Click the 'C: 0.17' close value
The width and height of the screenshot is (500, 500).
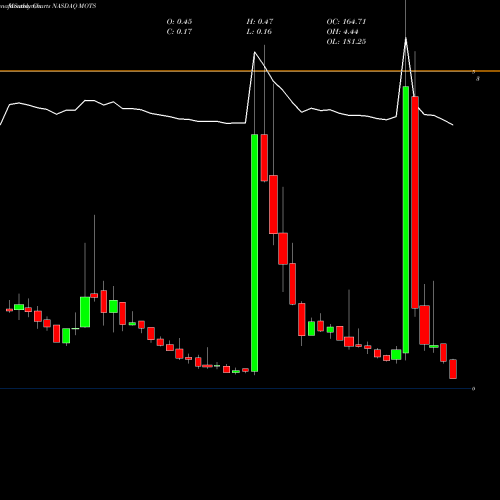pos(179,32)
